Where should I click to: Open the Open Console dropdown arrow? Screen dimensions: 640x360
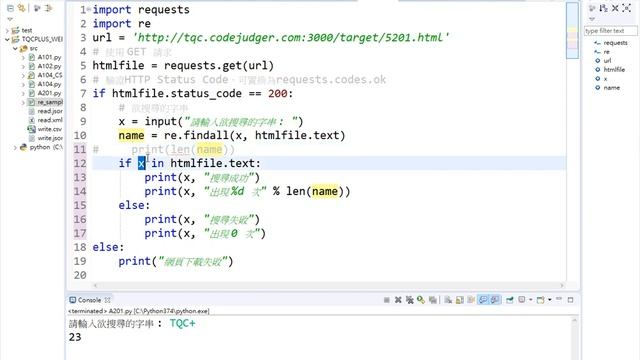[549, 300]
